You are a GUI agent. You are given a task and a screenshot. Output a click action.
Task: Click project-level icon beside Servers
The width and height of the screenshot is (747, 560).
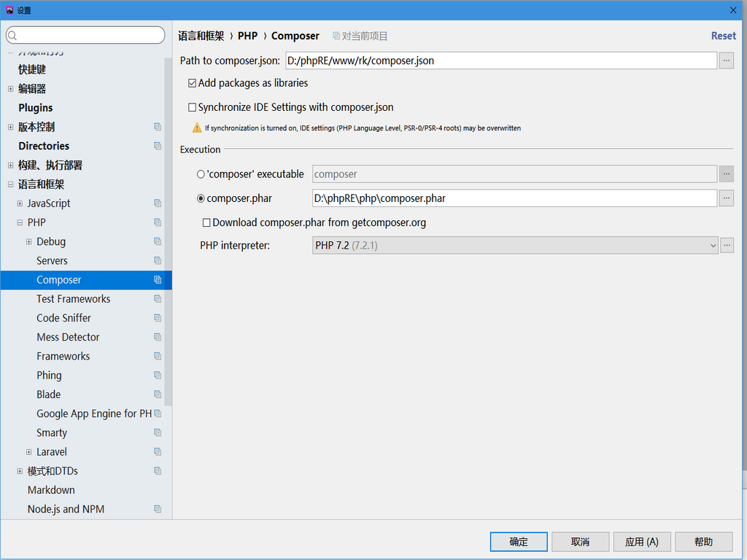(x=158, y=260)
